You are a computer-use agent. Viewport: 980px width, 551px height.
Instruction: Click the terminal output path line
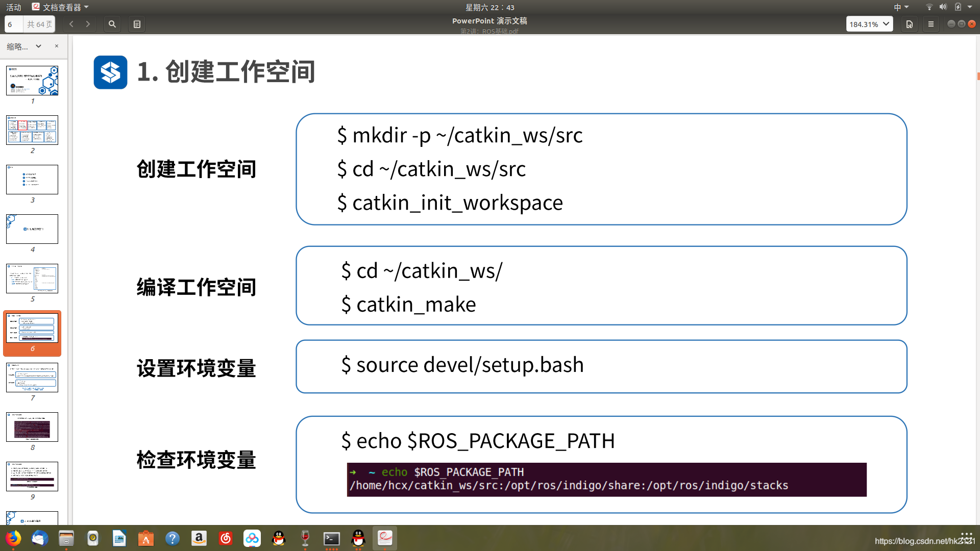(x=569, y=485)
